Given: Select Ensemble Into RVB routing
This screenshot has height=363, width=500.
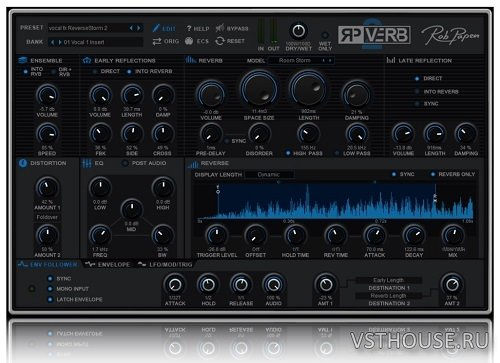Looking at the screenshot, I should tap(25, 71).
